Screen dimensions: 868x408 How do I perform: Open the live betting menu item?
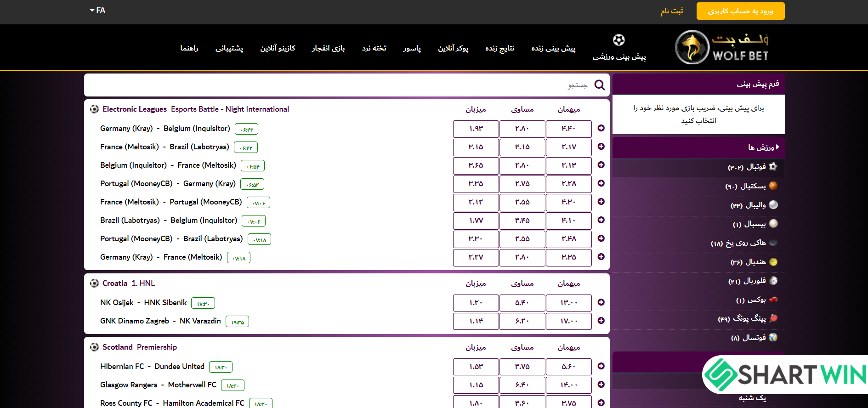[553, 48]
